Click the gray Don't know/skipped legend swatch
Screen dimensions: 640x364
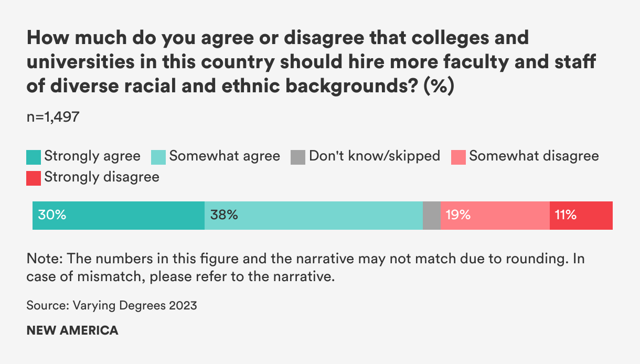[x=298, y=157]
